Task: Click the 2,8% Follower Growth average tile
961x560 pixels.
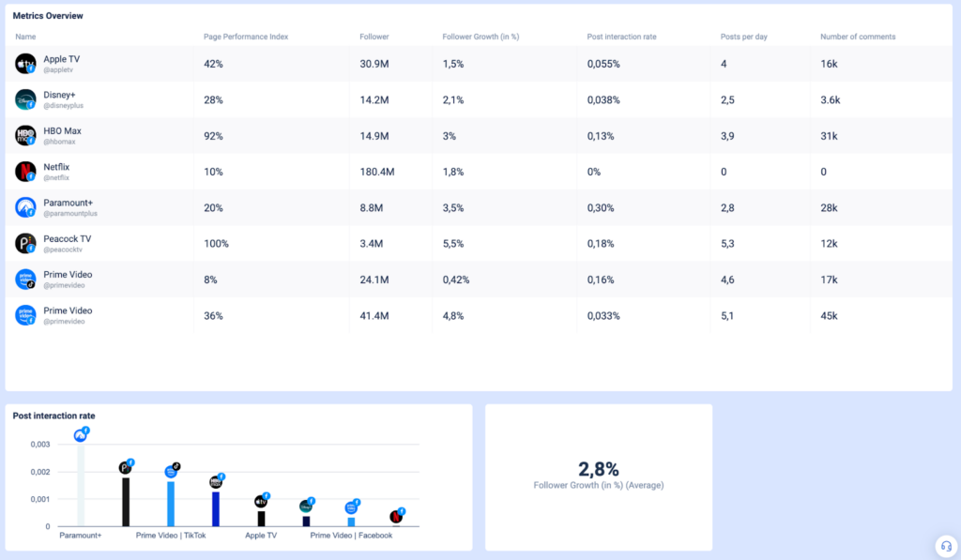Action: coord(598,477)
